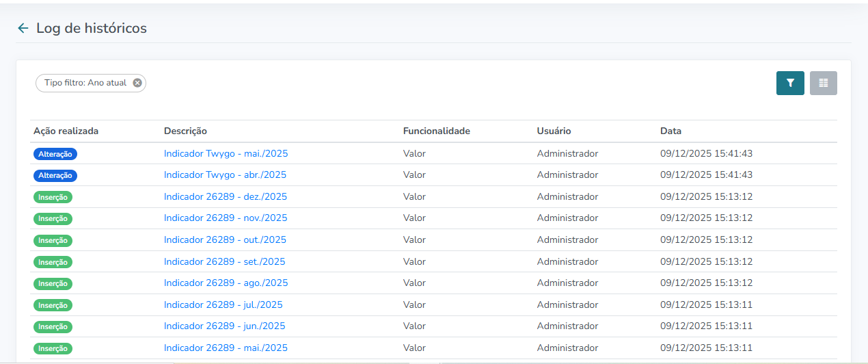The image size is (868, 364).
Task: Open Indicador Twygo - abr./2025 link
Action: [x=225, y=175]
